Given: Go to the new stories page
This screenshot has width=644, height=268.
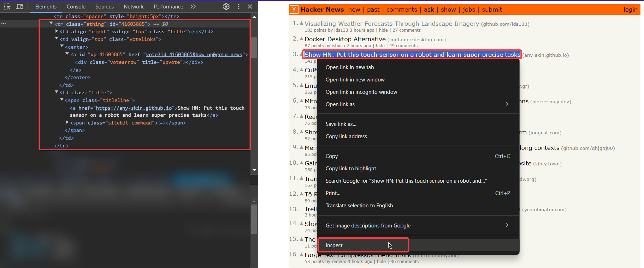Looking at the screenshot, I should [354, 10].
